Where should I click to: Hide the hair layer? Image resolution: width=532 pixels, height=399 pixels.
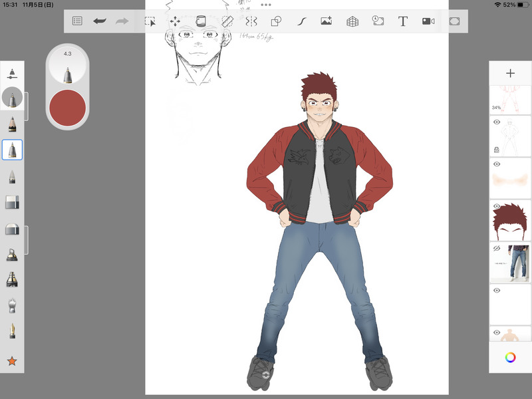497,207
